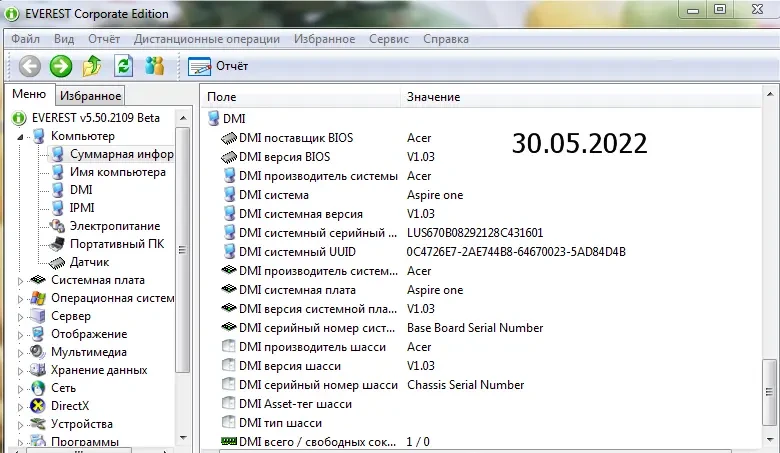Screen dimensions: 780x453
Task: Click the Отображение monitor icon
Action: 38,334
